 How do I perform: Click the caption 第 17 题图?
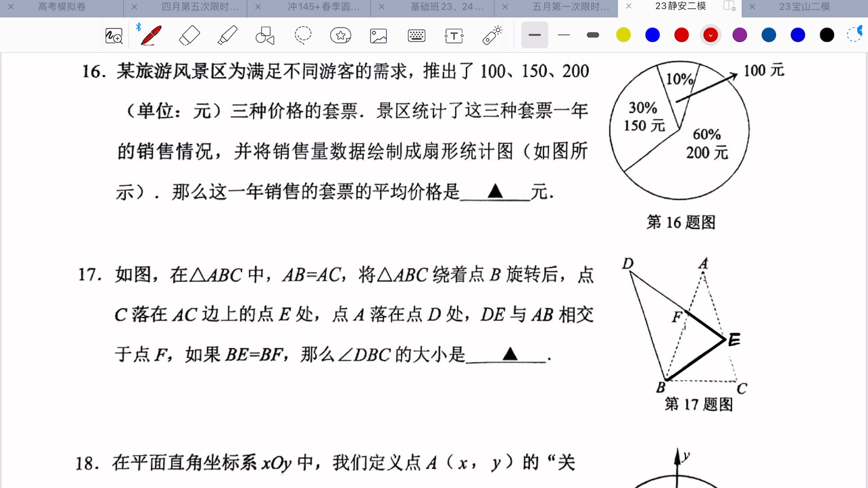[x=698, y=404]
